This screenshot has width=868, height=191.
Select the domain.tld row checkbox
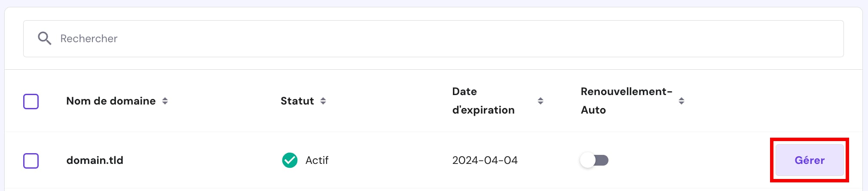(x=31, y=161)
